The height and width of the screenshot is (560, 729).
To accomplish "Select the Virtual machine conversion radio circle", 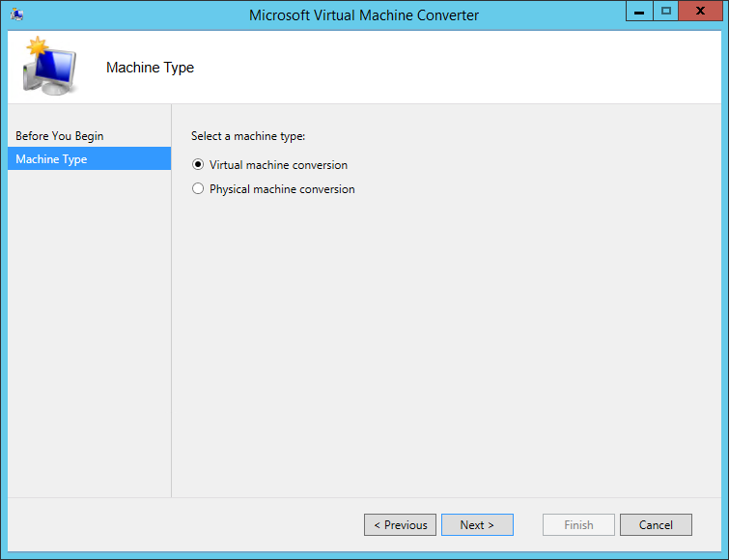I will (199, 165).
